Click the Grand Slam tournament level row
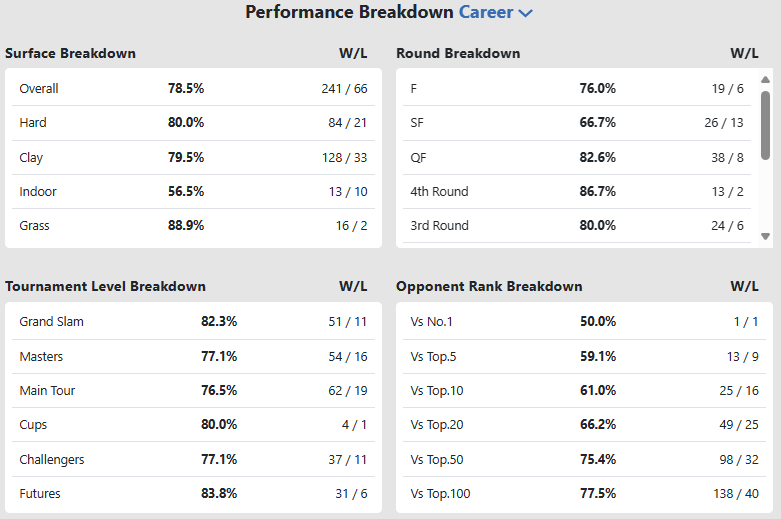The width and height of the screenshot is (781, 519). [x=193, y=322]
